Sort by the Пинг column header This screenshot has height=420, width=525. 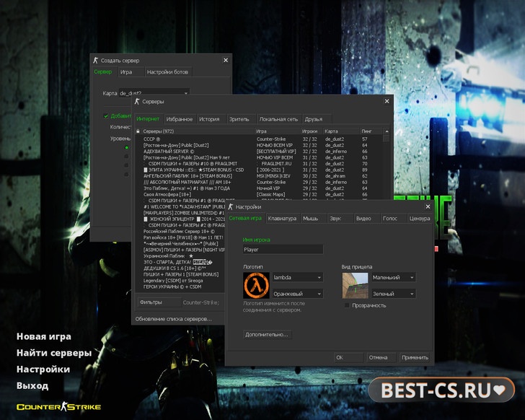click(371, 131)
